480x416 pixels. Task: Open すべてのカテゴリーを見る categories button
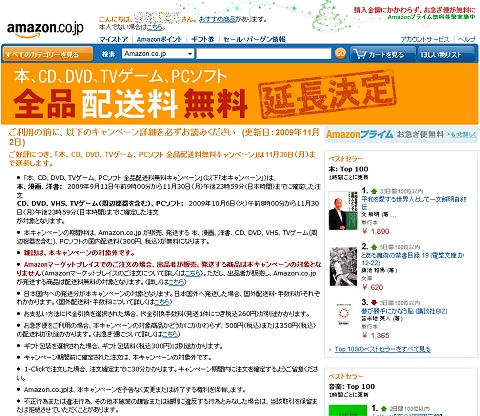(x=48, y=54)
